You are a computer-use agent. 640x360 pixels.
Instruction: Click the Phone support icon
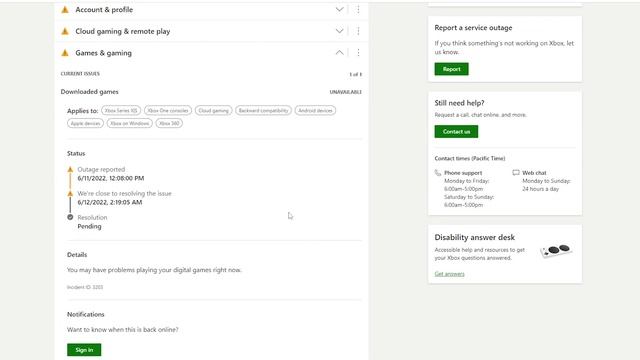click(438, 173)
